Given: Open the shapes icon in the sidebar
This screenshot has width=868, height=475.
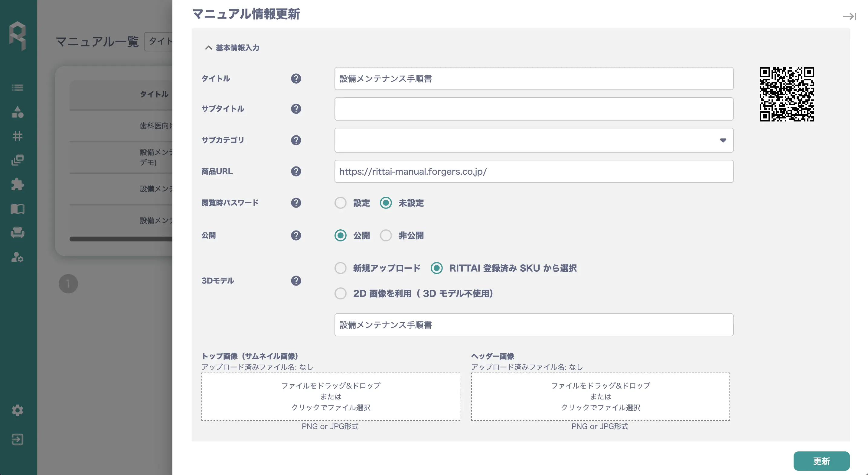Looking at the screenshot, I should [x=18, y=112].
